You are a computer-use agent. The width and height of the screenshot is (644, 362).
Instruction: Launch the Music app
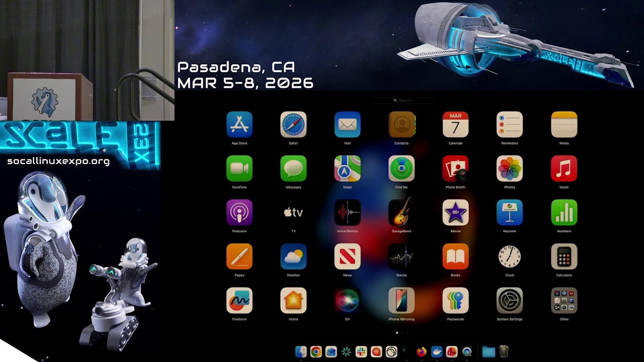point(564,168)
